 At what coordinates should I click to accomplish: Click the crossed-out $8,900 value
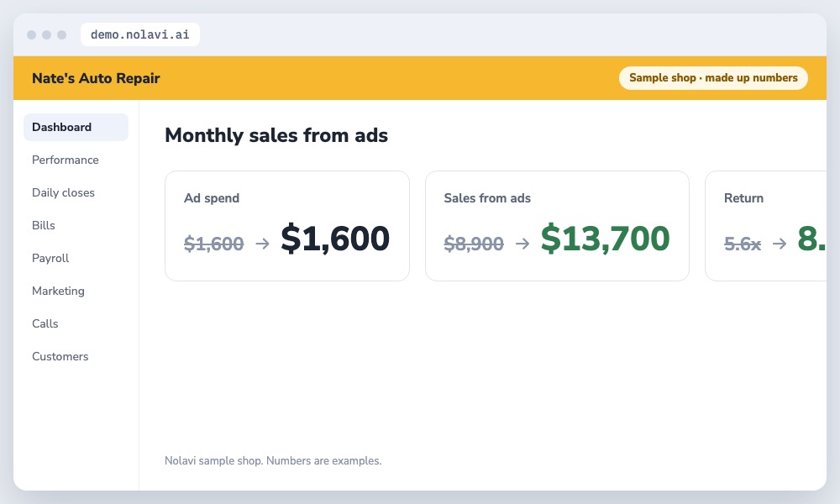point(474,244)
